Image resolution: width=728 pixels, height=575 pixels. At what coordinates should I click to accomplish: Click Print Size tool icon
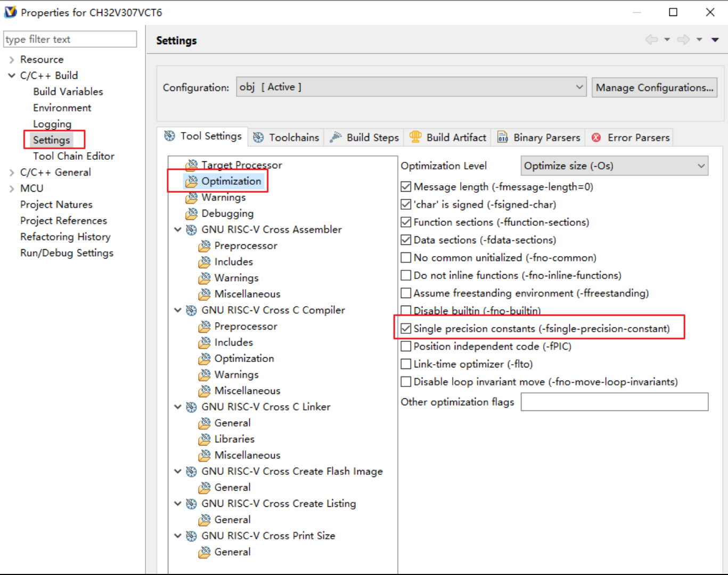click(x=191, y=536)
